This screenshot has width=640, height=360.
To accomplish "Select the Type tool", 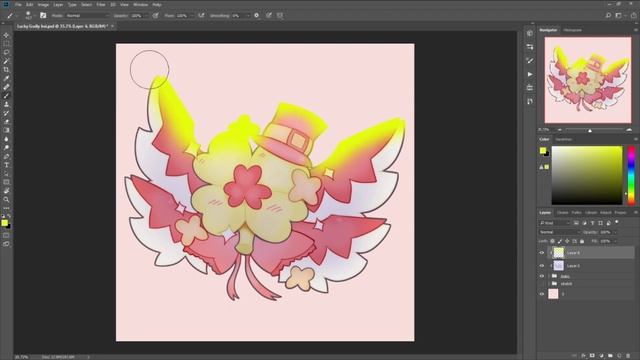I will click(6, 165).
